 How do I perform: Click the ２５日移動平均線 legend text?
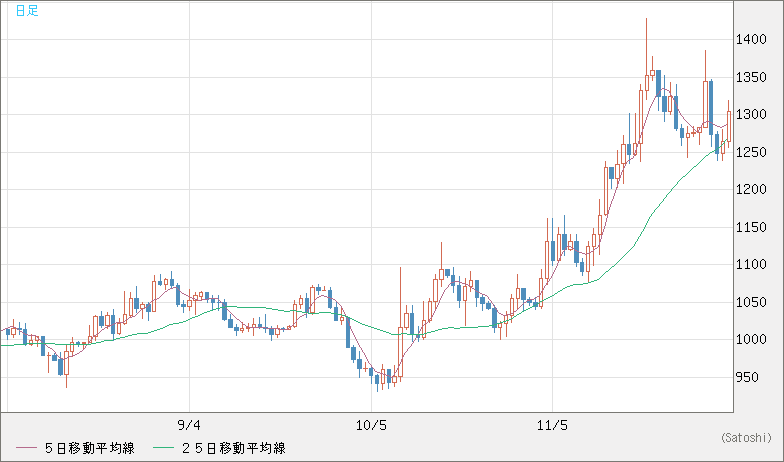pos(233,448)
